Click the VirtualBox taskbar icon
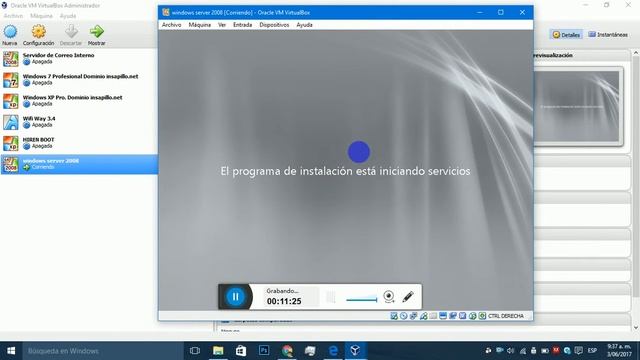 click(355, 351)
